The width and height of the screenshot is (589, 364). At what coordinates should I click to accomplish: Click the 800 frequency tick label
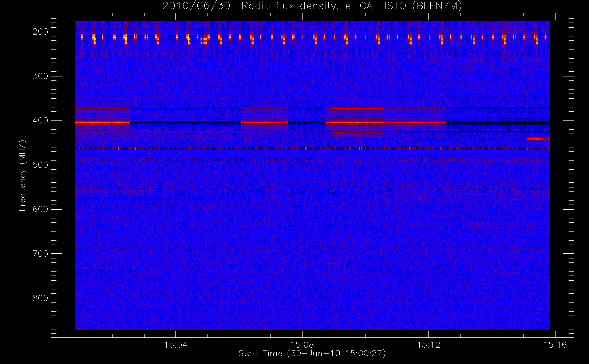click(40, 298)
